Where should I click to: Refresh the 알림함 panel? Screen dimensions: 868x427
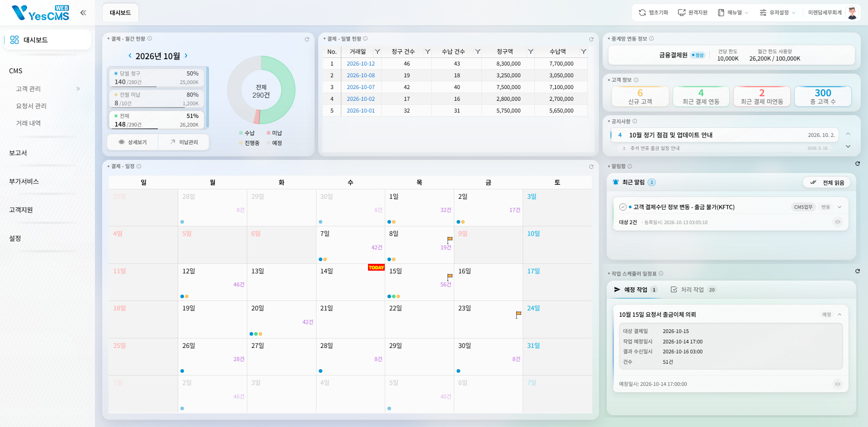(858, 164)
